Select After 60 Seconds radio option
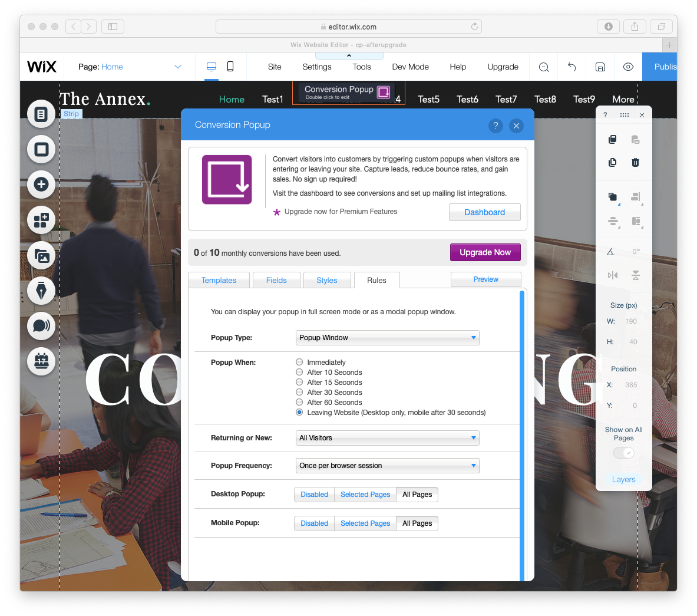Image resolution: width=697 pixels, height=616 pixels. click(299, 402)
